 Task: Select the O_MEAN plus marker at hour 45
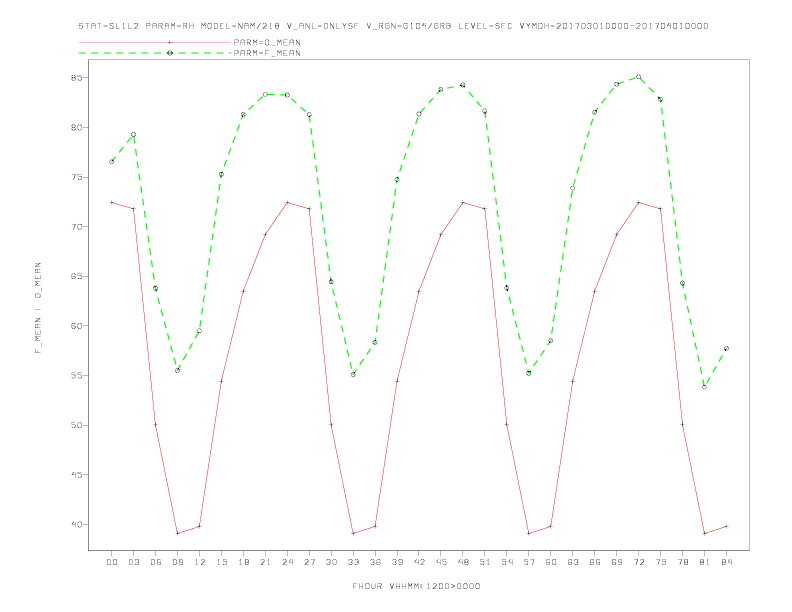pyautogui.click(x=441, y=234)
